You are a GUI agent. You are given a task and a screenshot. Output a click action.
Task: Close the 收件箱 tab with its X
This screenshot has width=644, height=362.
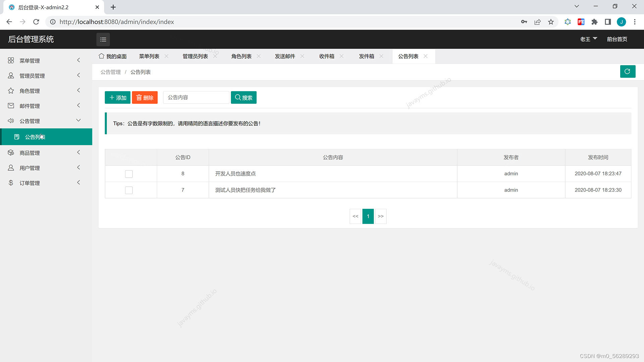pos(341,56)
